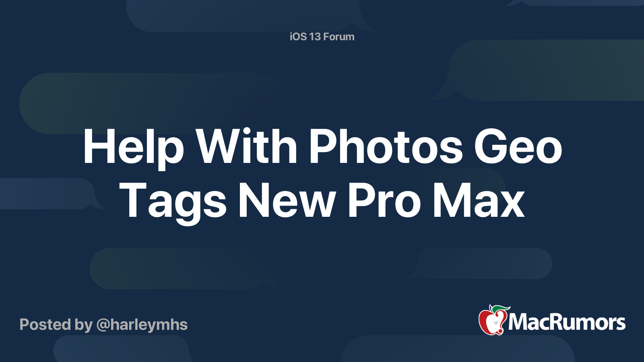The width and height of the screenshot is (644, 362).
Task: Click the word "Pro" in the title
Action: coord(384,200)
